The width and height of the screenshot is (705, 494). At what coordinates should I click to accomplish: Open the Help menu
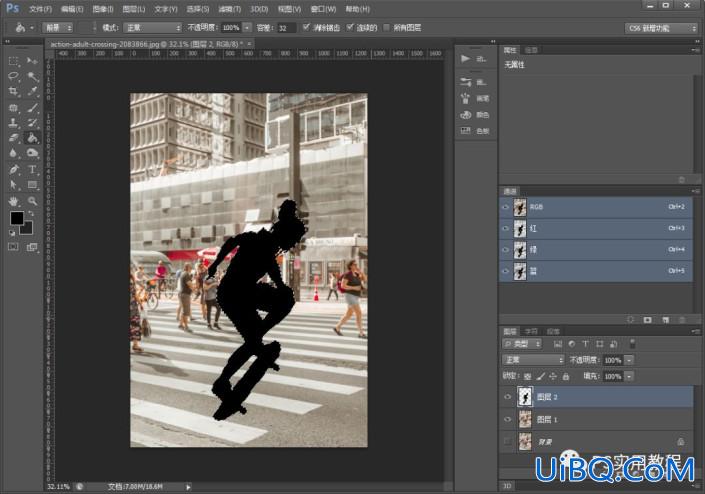coord(358,9)
